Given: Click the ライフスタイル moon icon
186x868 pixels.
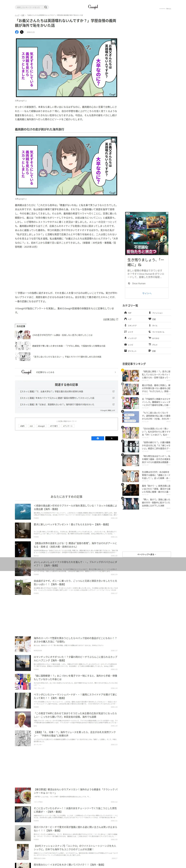Looking at the screenshot, I should click(150, 332).
